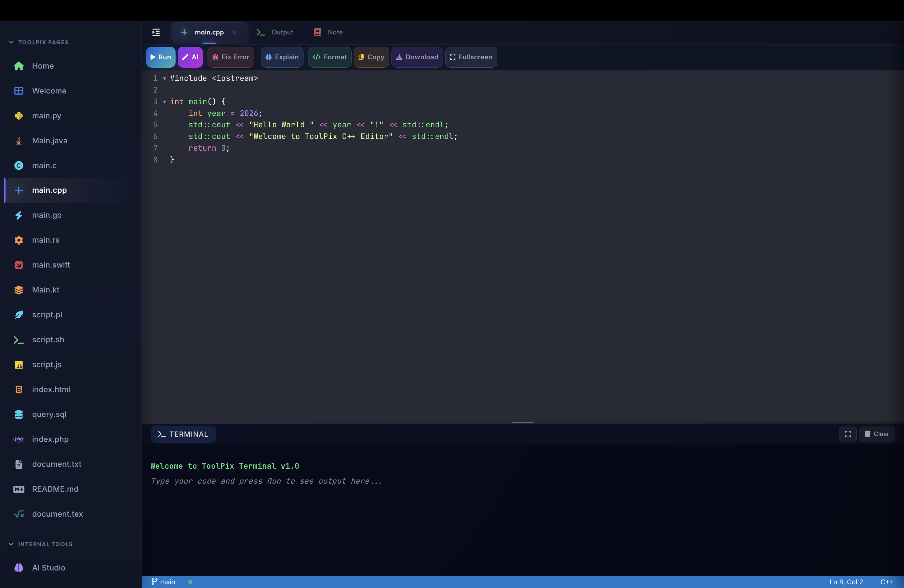The width and height of the screenshot is (904, 588).
Task: Open the Note tab
Action: (x=328, y=32)
